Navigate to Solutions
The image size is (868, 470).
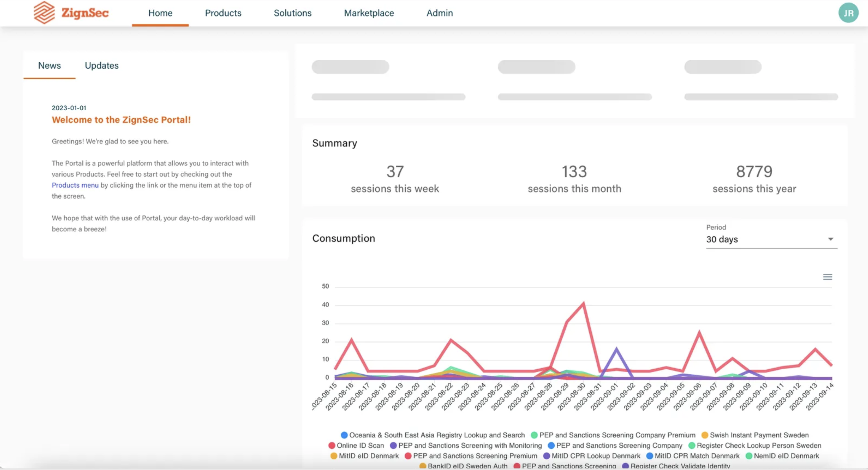(x=292, y=13)
